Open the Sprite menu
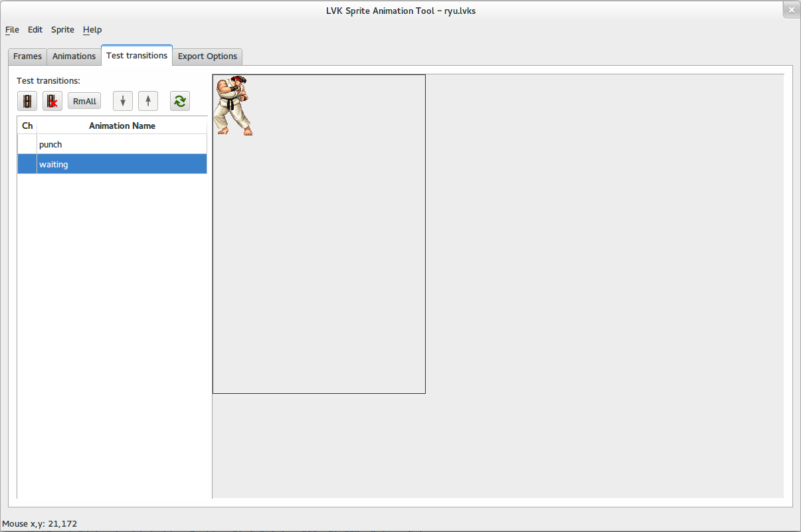Image resolution: width=801 pixels, height=532 pixels. pos(62,29)
